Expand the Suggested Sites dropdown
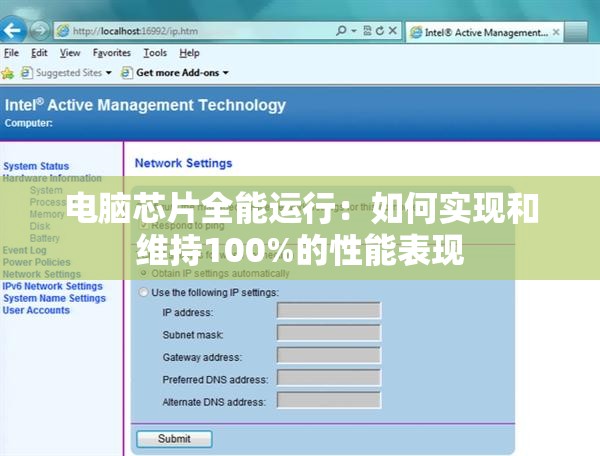Image resolution: width=600 pixels, height=456 pixels. (109, 73)
